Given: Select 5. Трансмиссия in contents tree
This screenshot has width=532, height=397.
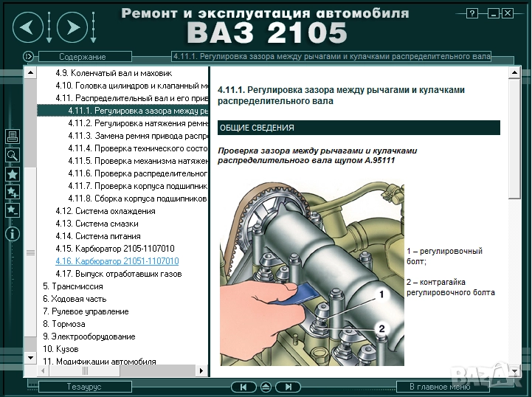Looking at the screenshot, I should (x=73, y=286).
